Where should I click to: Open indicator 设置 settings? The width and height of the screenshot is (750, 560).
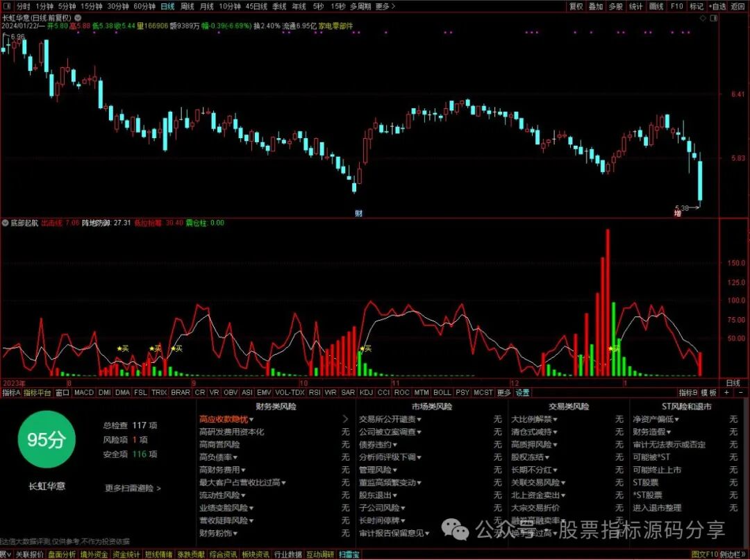click(x=522, y=392)
